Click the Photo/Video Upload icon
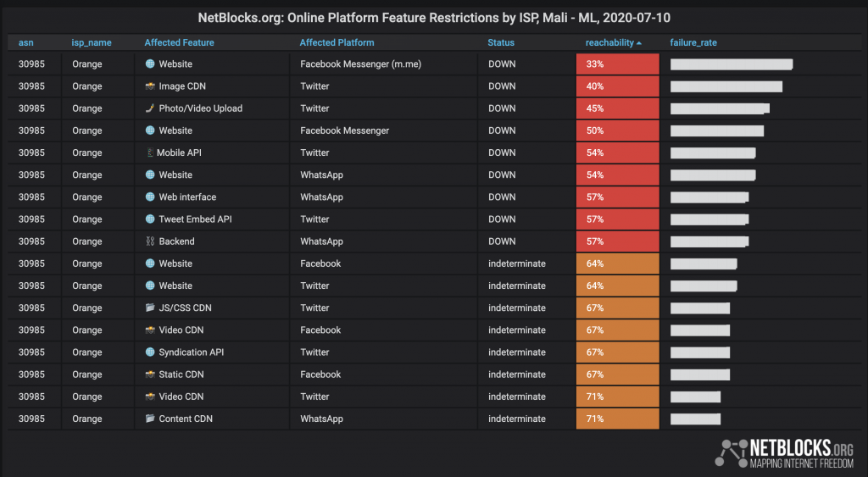868x477 pixels. [150, 108]
